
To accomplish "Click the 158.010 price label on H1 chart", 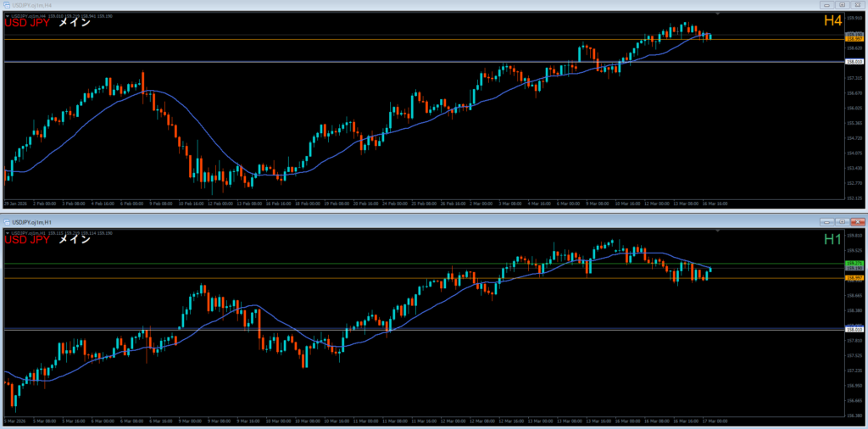I will (x=854, y=329).
